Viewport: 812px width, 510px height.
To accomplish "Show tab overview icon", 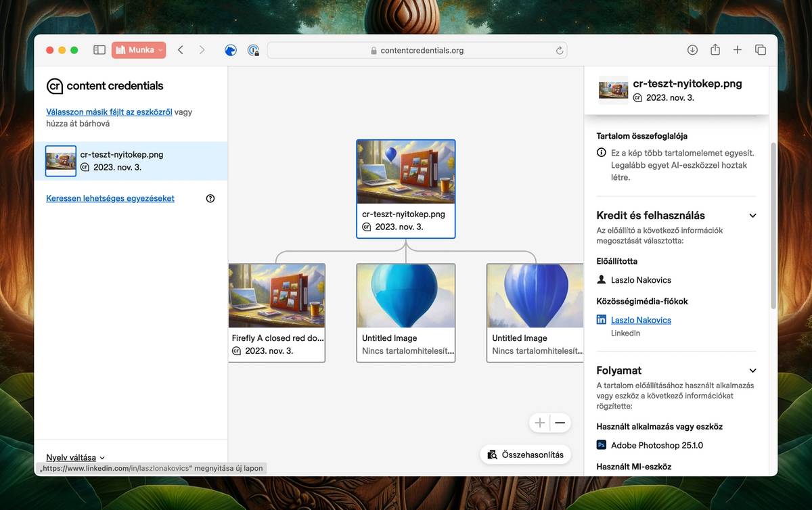I will coord(761,50).
